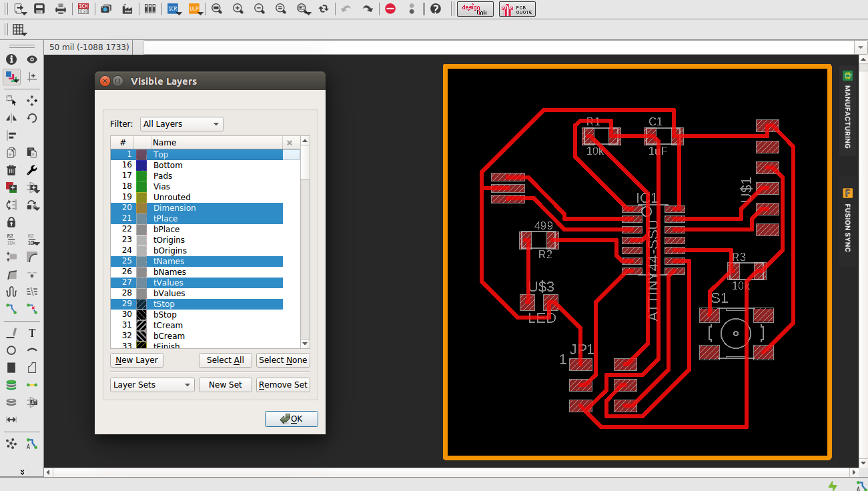
Task: Undo the last action
Action: (346, 9)
